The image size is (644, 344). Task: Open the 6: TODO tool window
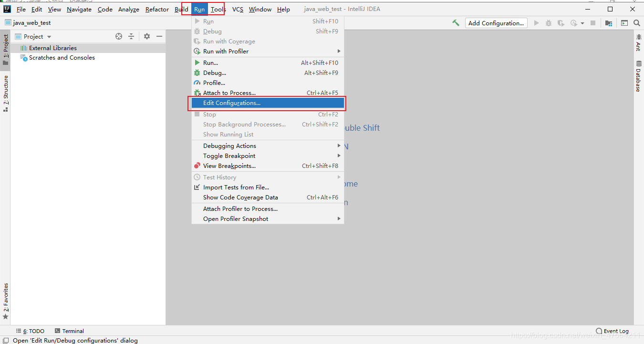point(30,331)
